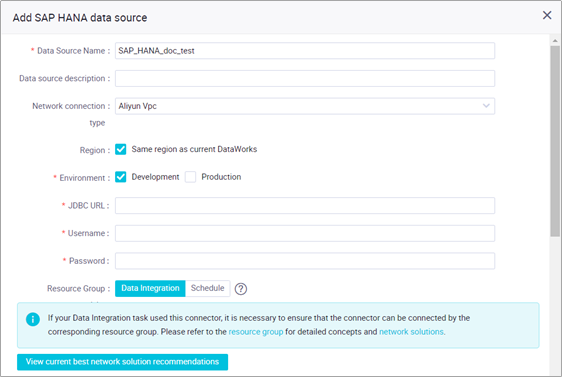Click the info icon in the notice banner
This screenshot has height=377, width=562.
click(x=33, y=319)
